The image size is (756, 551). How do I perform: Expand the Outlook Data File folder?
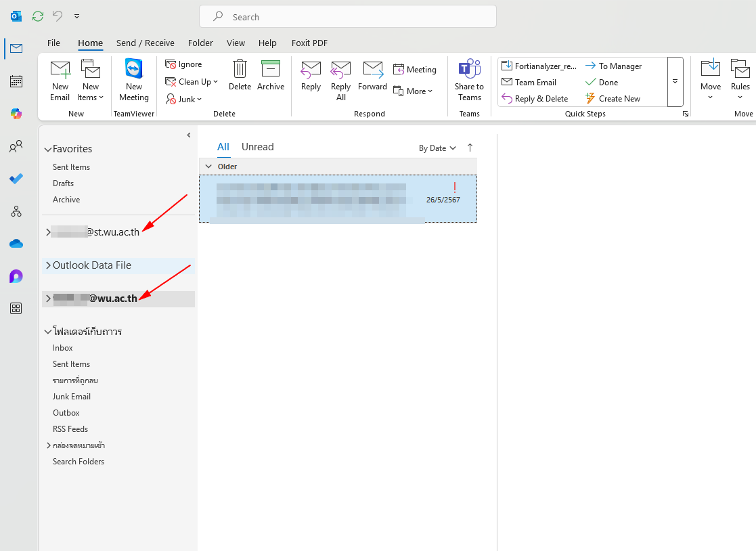[48, 265]
